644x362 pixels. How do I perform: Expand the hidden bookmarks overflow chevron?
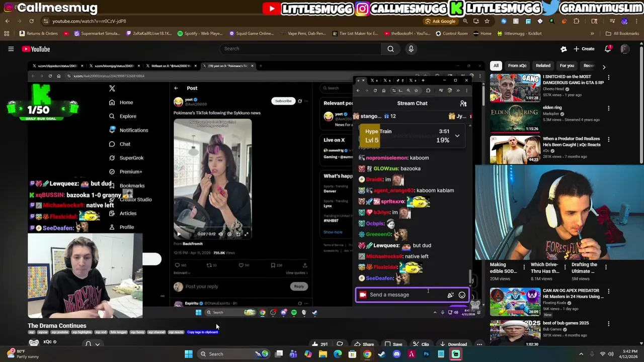click(592, 34)
